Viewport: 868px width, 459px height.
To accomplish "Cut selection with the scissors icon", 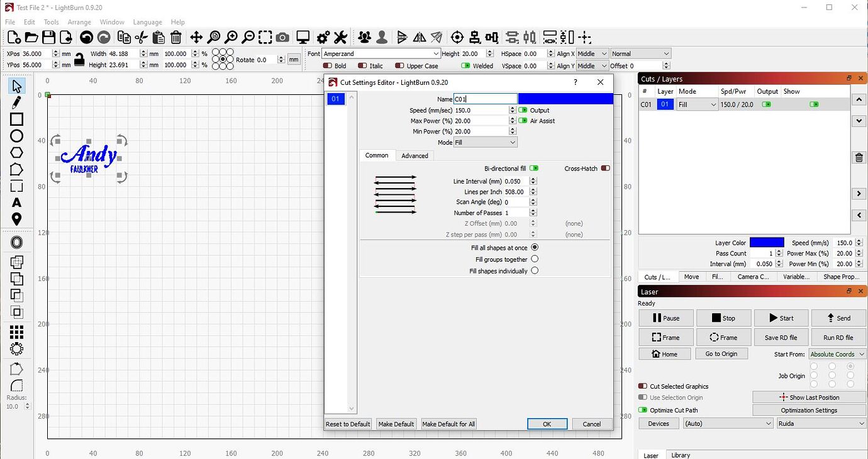I will click(142, 37).
